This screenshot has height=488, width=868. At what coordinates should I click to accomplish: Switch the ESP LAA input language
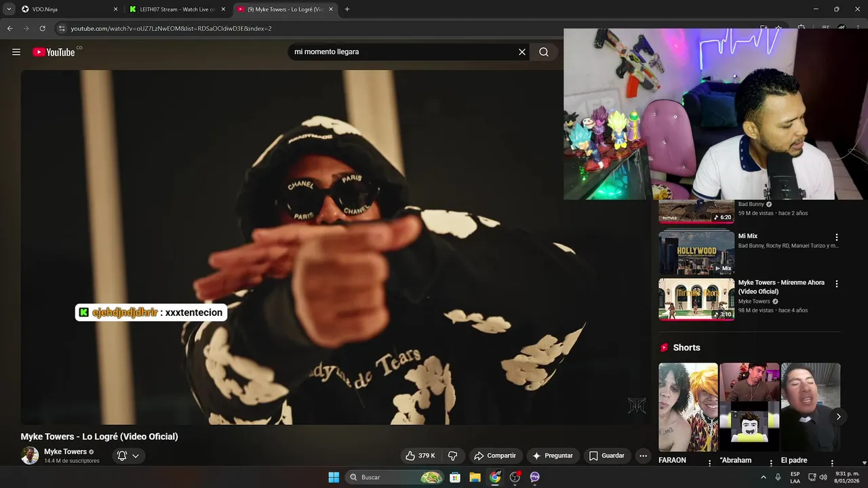(x=795, y=477)
